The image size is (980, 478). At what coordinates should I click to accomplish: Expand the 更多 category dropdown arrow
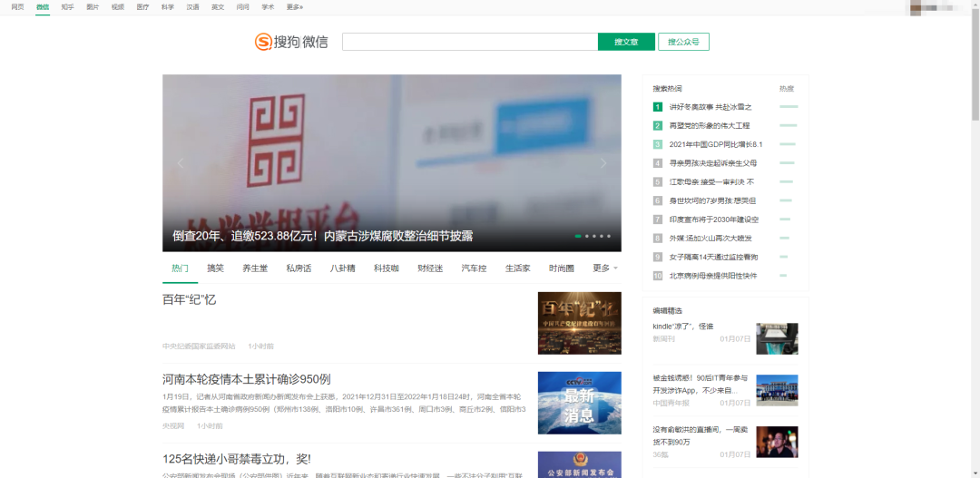[615, 268]
